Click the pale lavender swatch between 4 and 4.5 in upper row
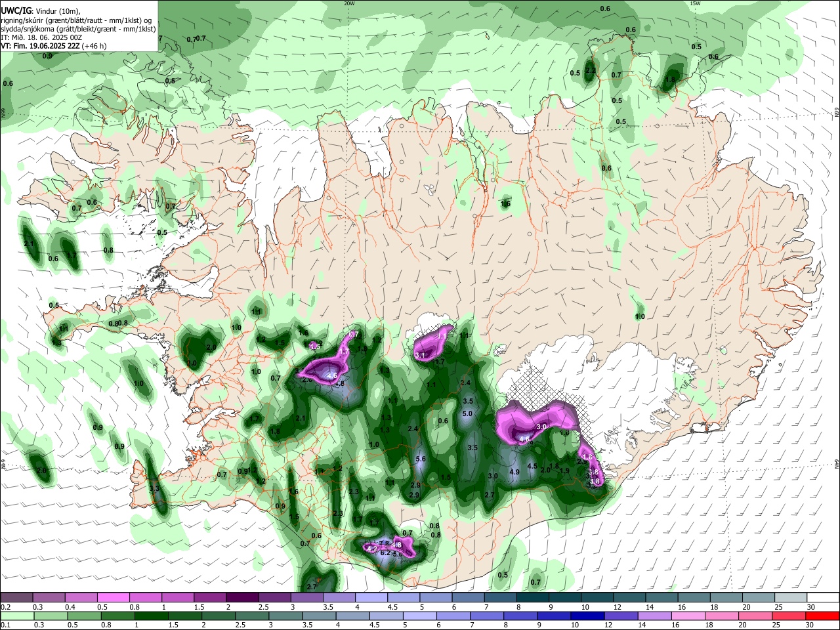Viewport: 840px width, 630px height. point(371,597)
